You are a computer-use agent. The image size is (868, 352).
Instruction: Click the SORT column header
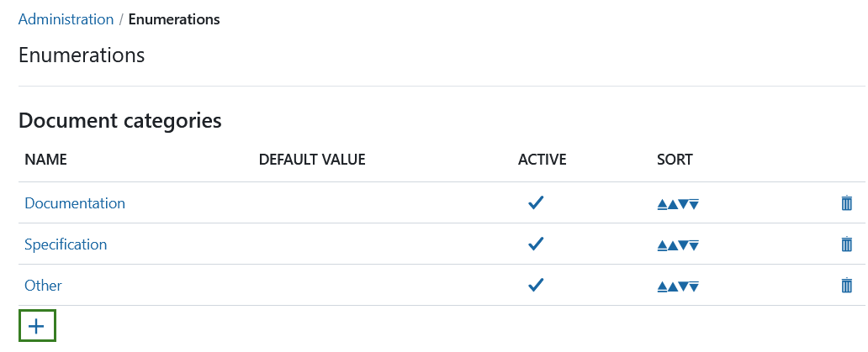click(675, 160)
